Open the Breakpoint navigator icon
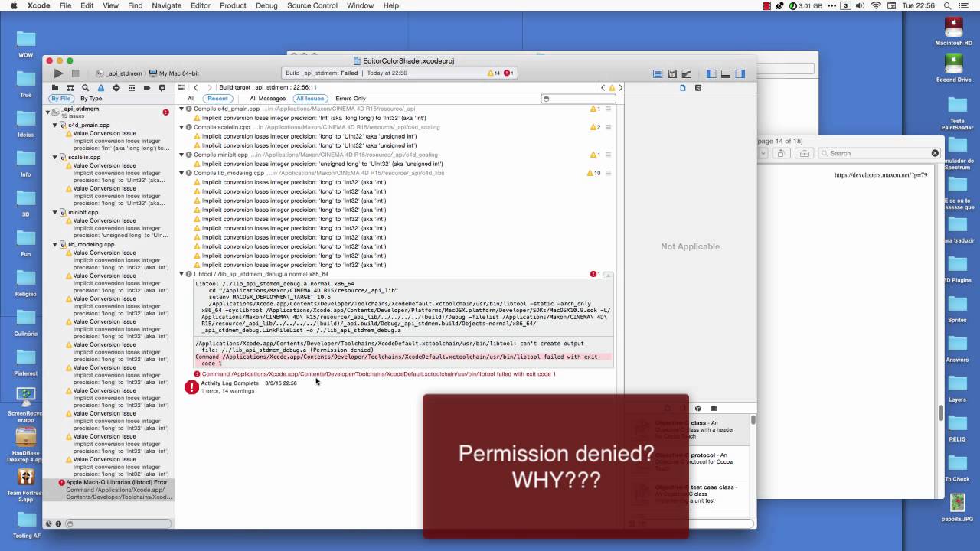Image resolution: width=980 pixels, height=551 pixels. tap(146, 88)
